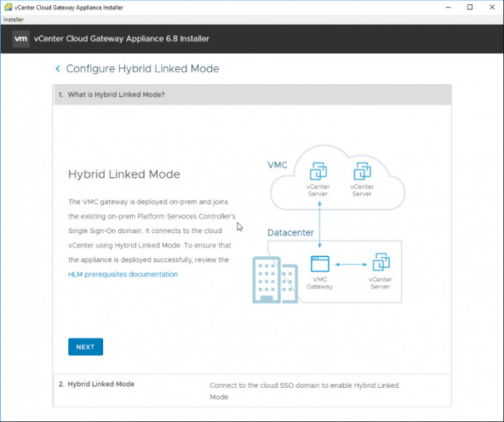This screenshot has width=504, height=422.
Task: Click the Configure Hybrid Linked Mode heading
Action: pos(142,68)
